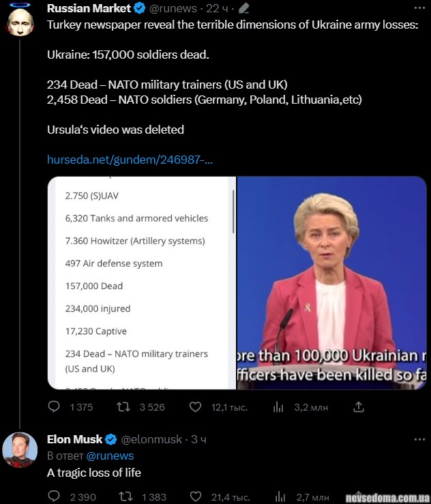Open more options menu for top tweet
Viewport: 431px width, 504px height.
(x=418, y=8)
